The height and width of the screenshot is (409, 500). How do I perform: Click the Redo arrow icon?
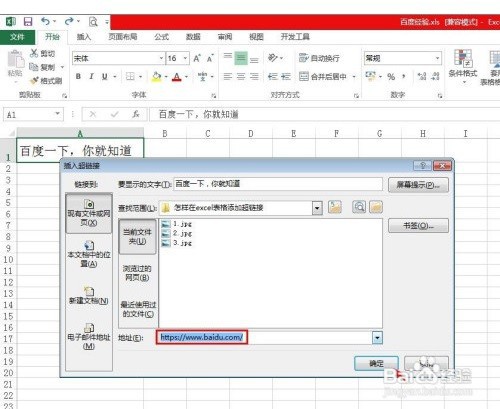(69, 22)
